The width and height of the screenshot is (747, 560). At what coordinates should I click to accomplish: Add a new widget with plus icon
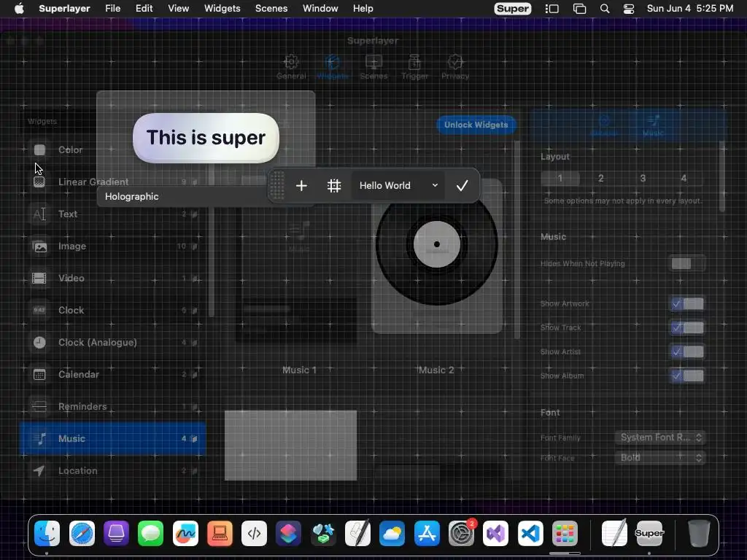tap(301, 186)
